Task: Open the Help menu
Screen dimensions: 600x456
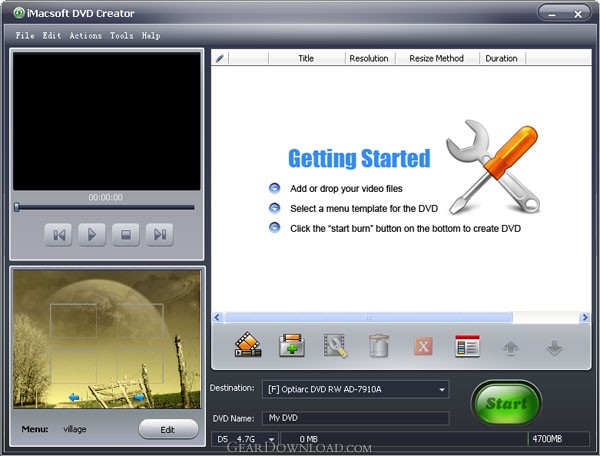Action: point(151,36)
